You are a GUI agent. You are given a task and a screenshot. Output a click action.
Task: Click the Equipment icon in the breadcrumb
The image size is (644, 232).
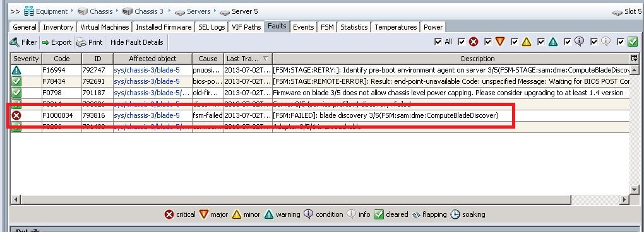point(29,11)
